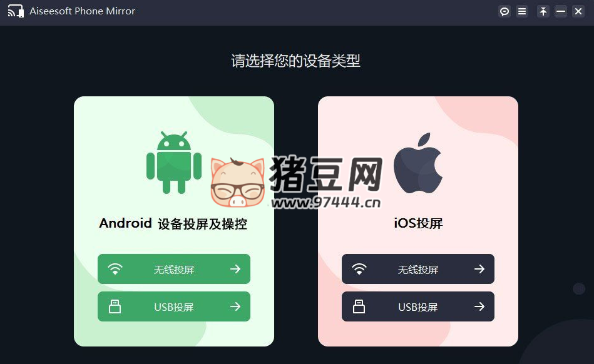Viewport: 594px width, 364px height.
Task: Select Android USB投屏 green button
Action: [174, 306]
